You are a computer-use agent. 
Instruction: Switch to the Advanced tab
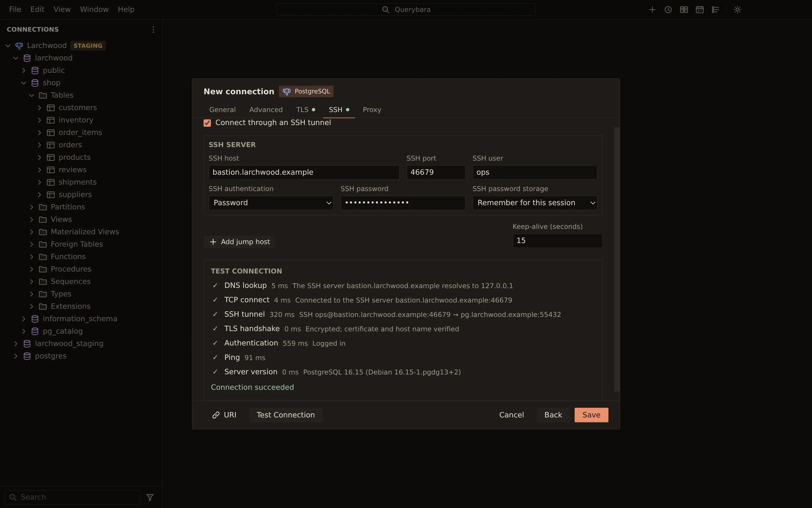click(266, 110)
